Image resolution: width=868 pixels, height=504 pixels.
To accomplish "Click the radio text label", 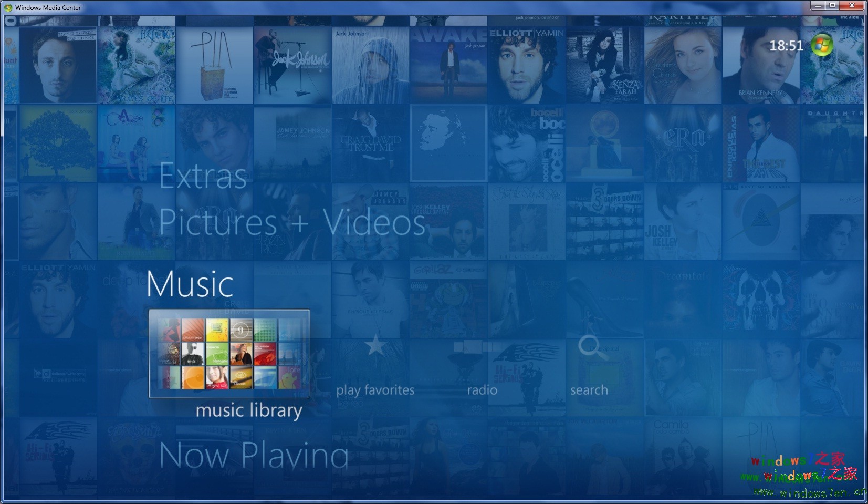I will pos(482,390).
